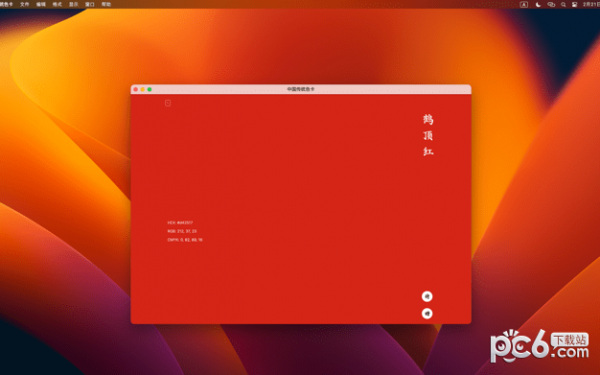Open Spotlight search magnifier icon

click(x=563, y=4)
